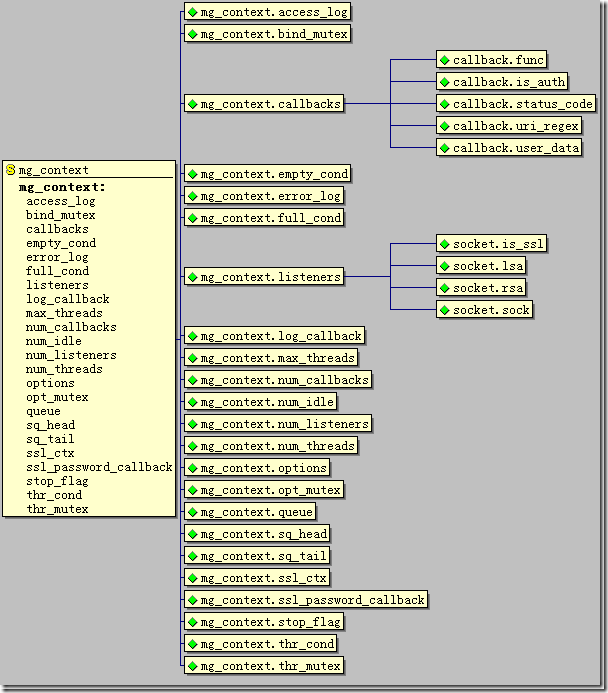Click green diamond icon beside mg_context.error_log
The width and height of the screenshot is (608, 693).
point(193,196)
